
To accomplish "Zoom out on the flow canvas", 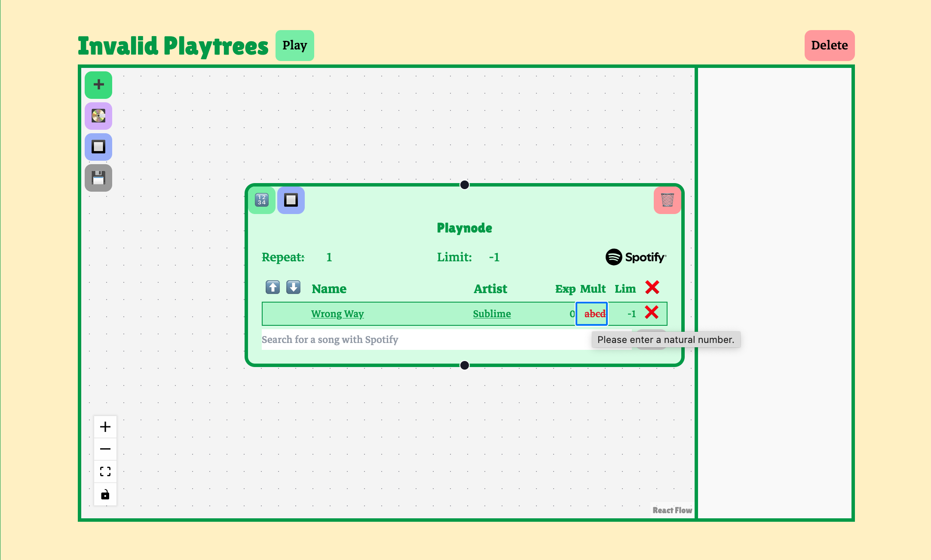I will point(105,449).
